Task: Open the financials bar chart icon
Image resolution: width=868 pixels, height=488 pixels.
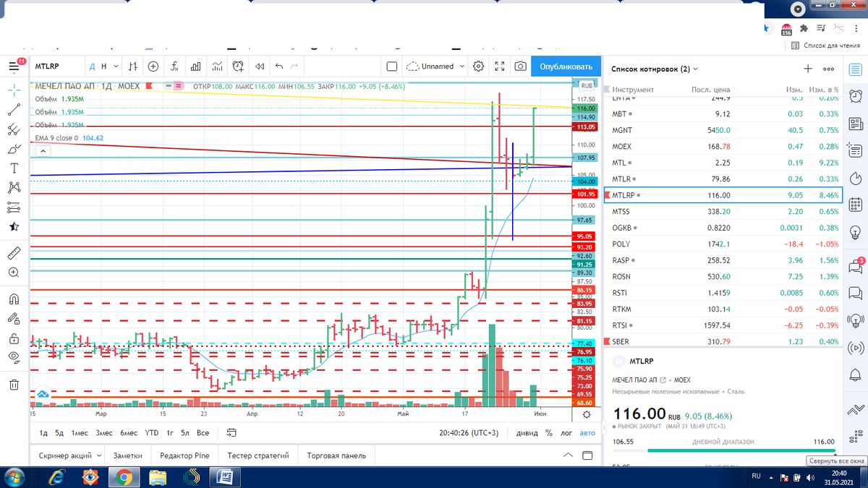Action: tap(196, 66)
